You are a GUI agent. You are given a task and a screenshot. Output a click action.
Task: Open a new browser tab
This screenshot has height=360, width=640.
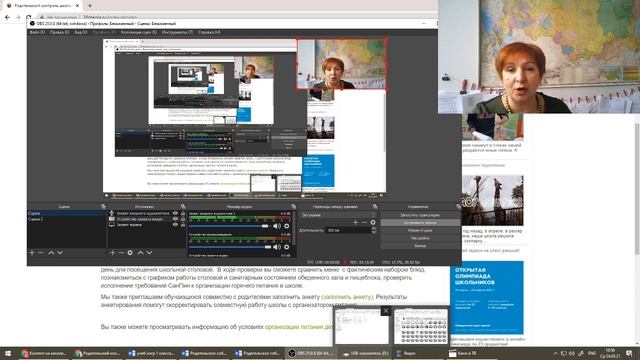(x=90, y=6)
